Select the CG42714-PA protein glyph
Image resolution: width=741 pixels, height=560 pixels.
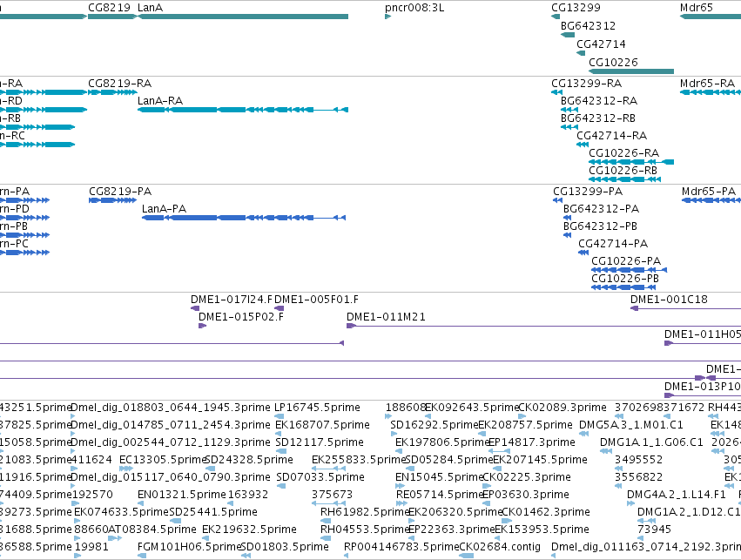pos(583,253)
